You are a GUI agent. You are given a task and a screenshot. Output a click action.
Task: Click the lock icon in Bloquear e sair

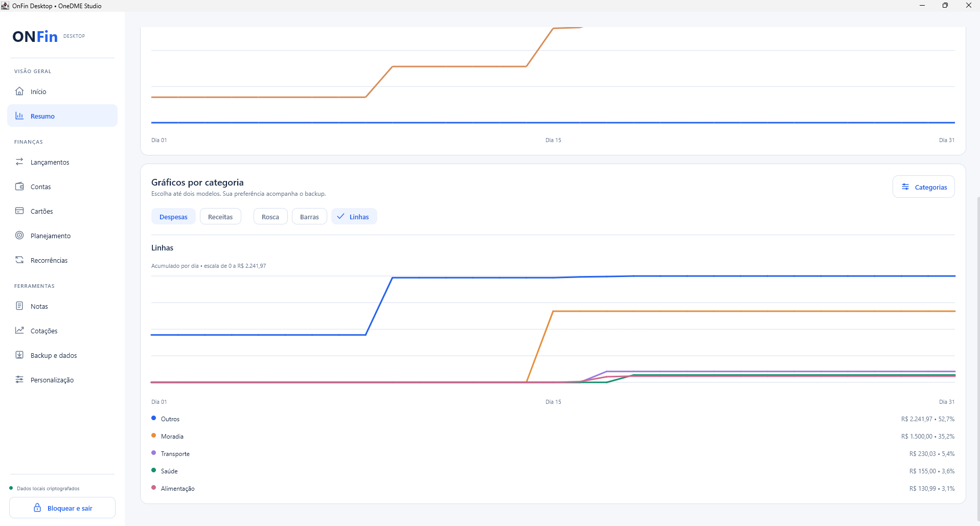(x=37, y=508)
